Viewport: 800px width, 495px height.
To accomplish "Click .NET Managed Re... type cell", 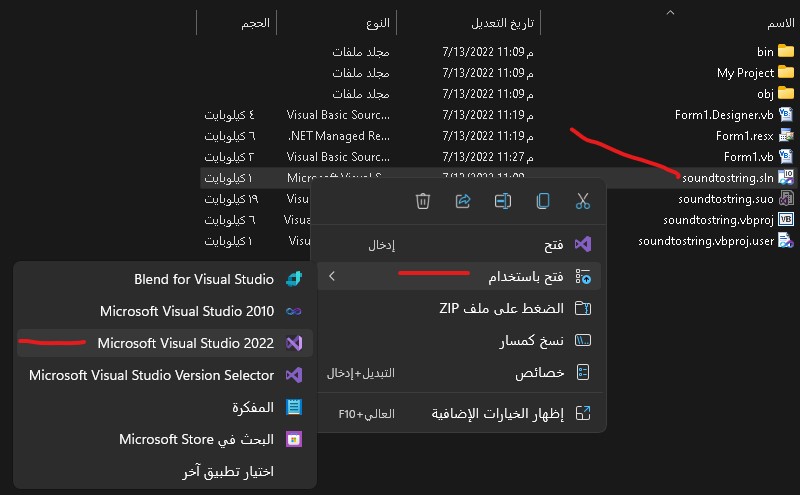I will 339,136.
